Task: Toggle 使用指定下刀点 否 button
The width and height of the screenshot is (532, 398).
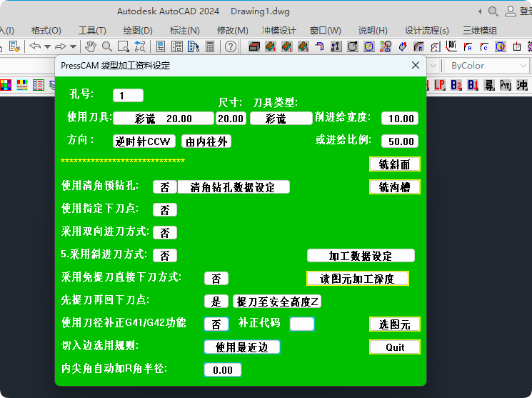Action: pos(165,210)
